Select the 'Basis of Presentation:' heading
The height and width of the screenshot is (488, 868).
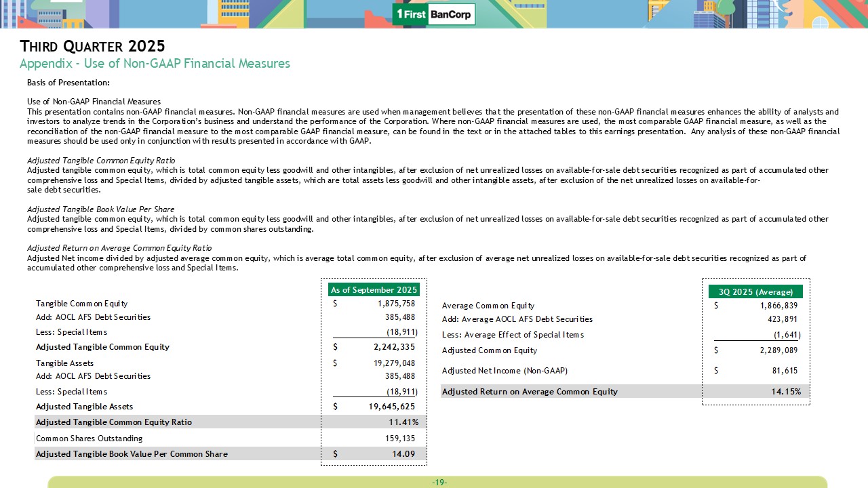pos(68,83)
